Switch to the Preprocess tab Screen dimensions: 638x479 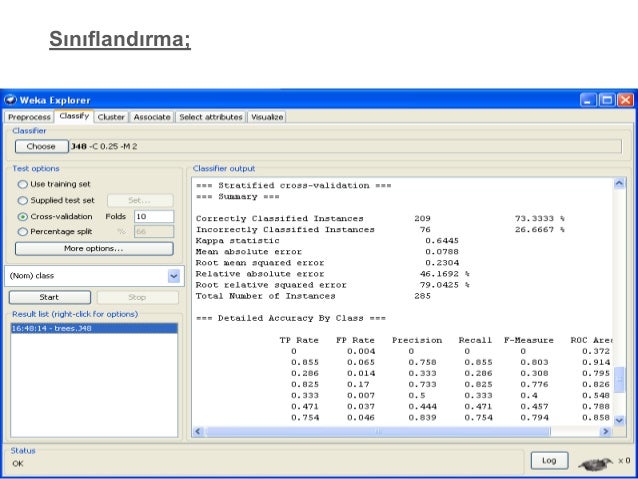tap(28, 117)
